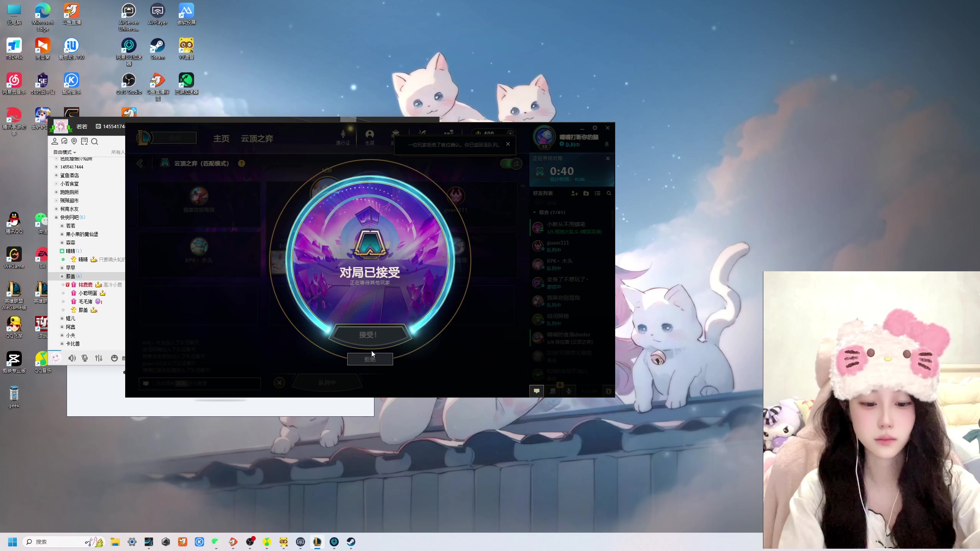Open the audio mixer sliders icon

(99, 358)
